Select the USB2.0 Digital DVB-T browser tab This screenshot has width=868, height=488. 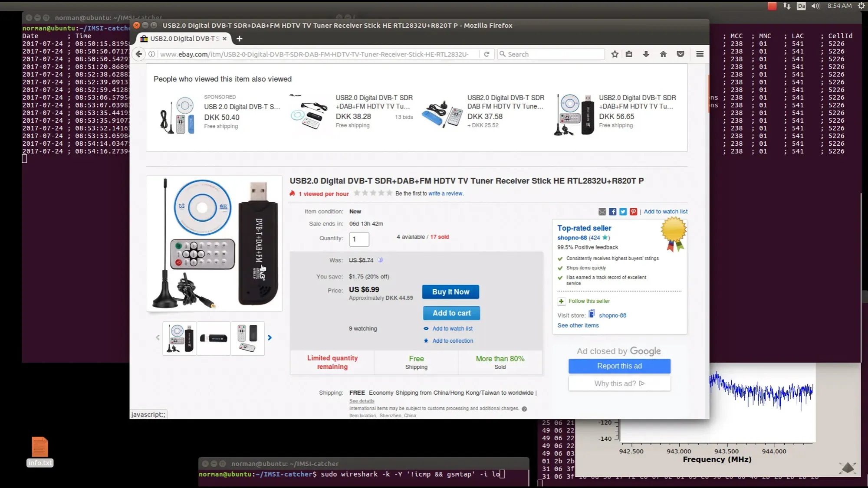point(184,39)
